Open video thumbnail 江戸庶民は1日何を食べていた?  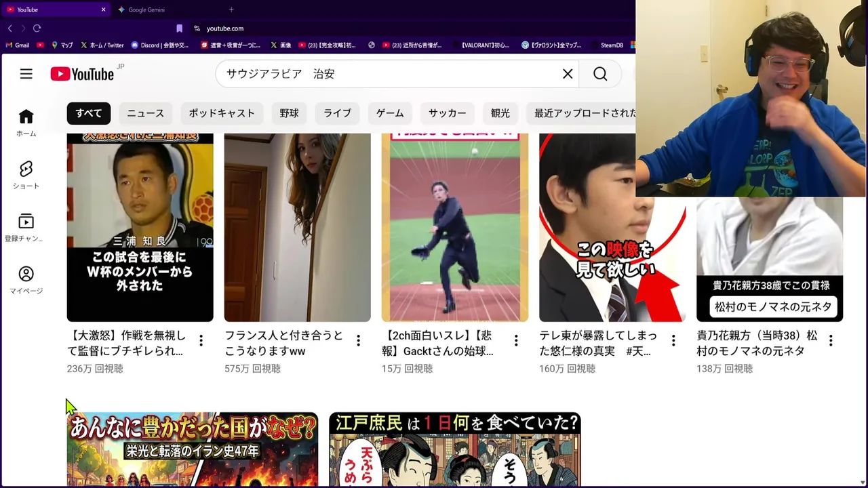tap(455, 449)
